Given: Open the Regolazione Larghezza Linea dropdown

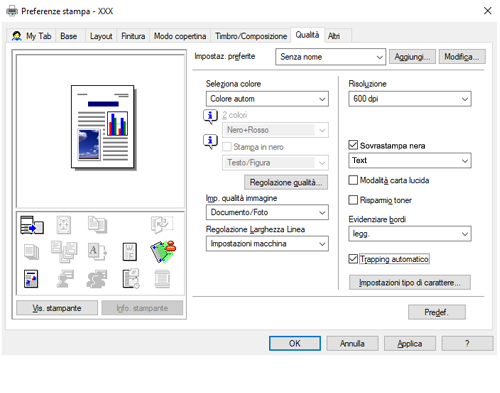Looking at the screenshot, I should (267, 244).
